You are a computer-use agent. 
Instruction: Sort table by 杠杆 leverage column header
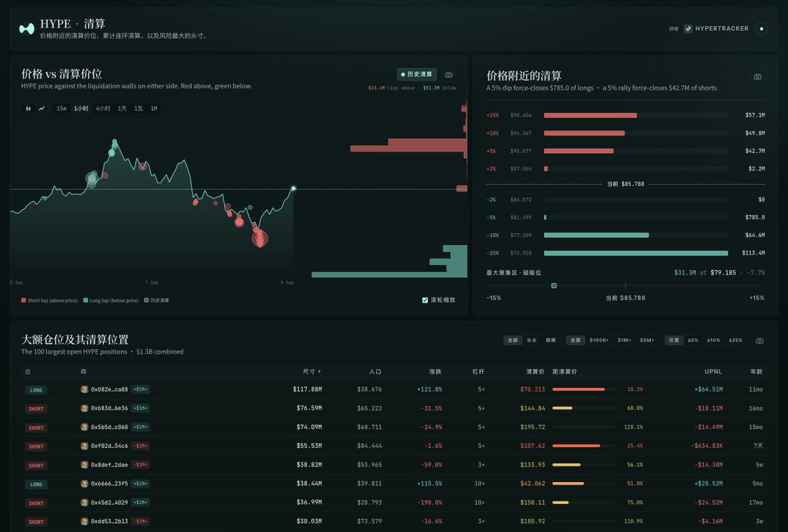tap(478, 372)
